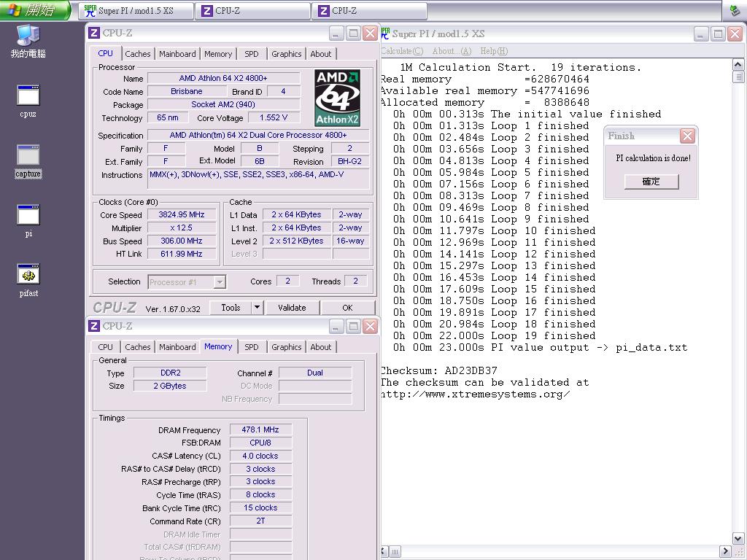The image size is (747, 560).
Task: Select Mainboard tab in bottom CPU-Z window
Action: point(177,347)
